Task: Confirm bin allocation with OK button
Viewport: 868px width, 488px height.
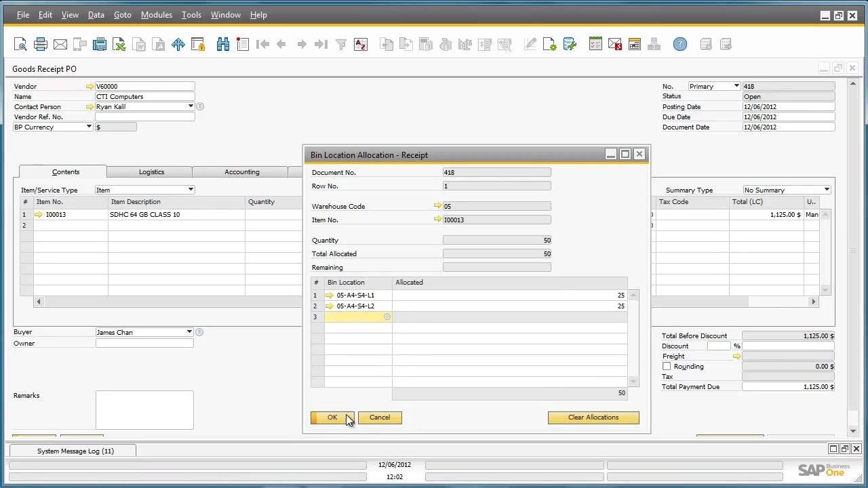Action: 332,418
